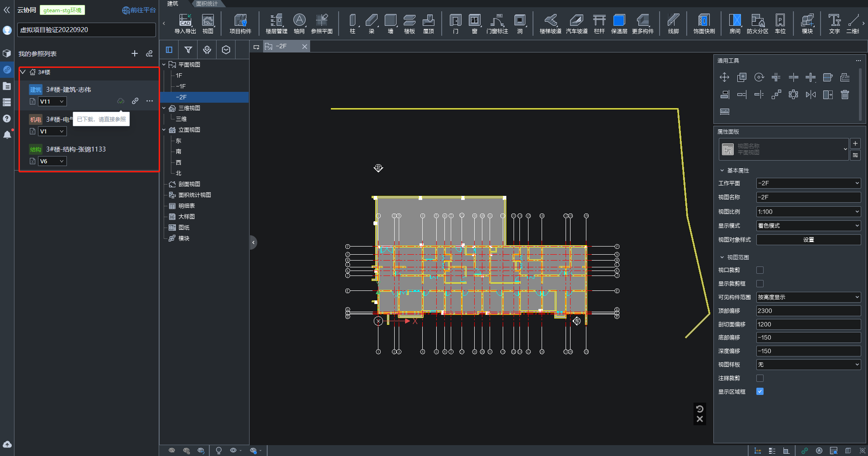Open the 视图样板 dropdown
This screenshot has width=868, height=456.
[808, 365]
